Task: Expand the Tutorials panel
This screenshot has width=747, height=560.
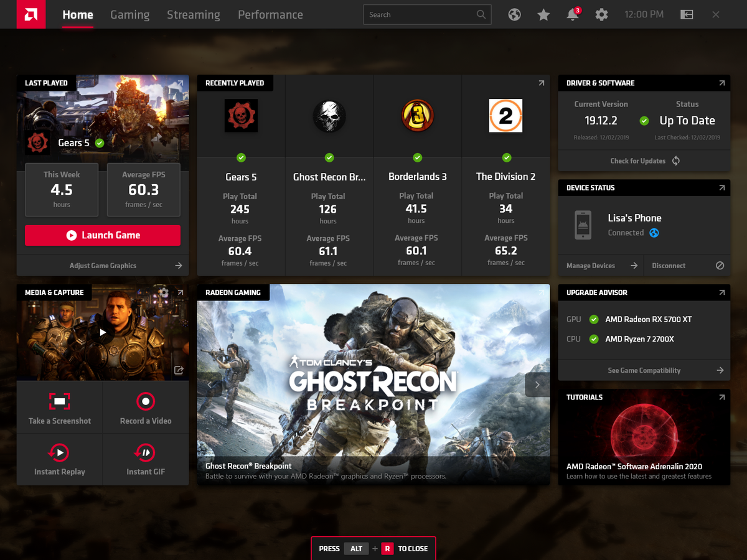Action: point(722,397)
